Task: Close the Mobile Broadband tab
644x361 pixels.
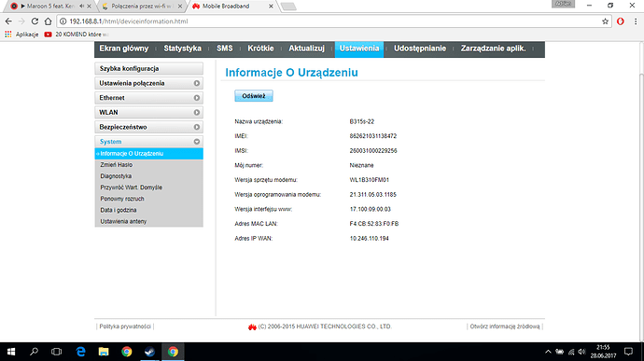Action: pyautogui.click(x=271, y=7)
